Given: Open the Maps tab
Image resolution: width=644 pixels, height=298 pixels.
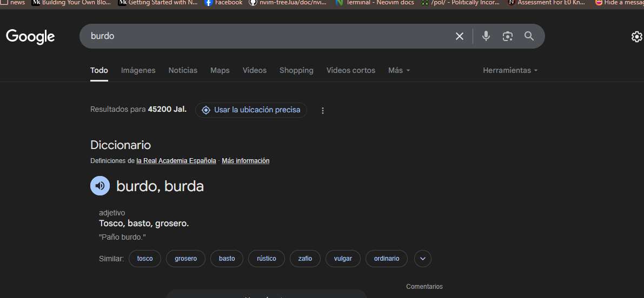Looking at the screenshot, I should [x=220, y=70].
